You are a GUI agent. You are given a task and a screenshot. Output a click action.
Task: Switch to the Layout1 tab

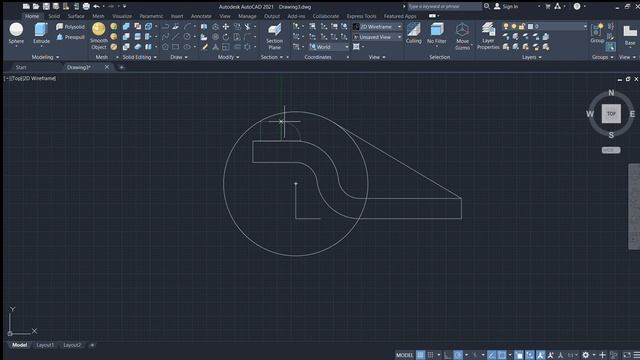[x=45, y=345]
